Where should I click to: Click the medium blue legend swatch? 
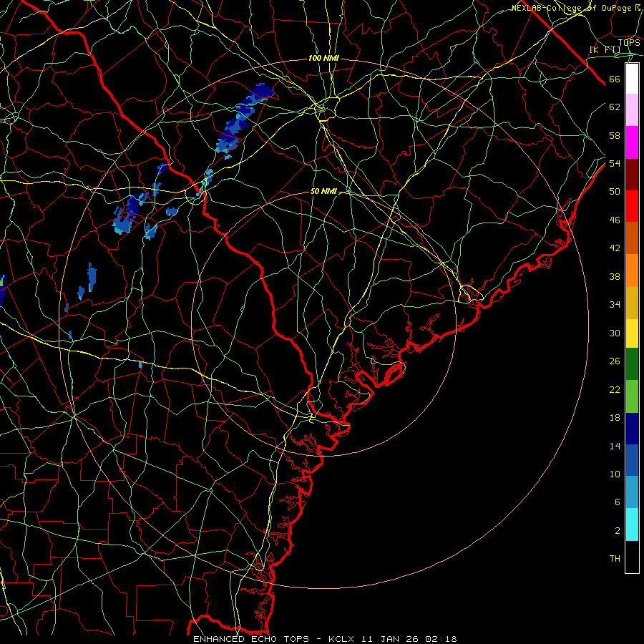(x=632, y=460)
